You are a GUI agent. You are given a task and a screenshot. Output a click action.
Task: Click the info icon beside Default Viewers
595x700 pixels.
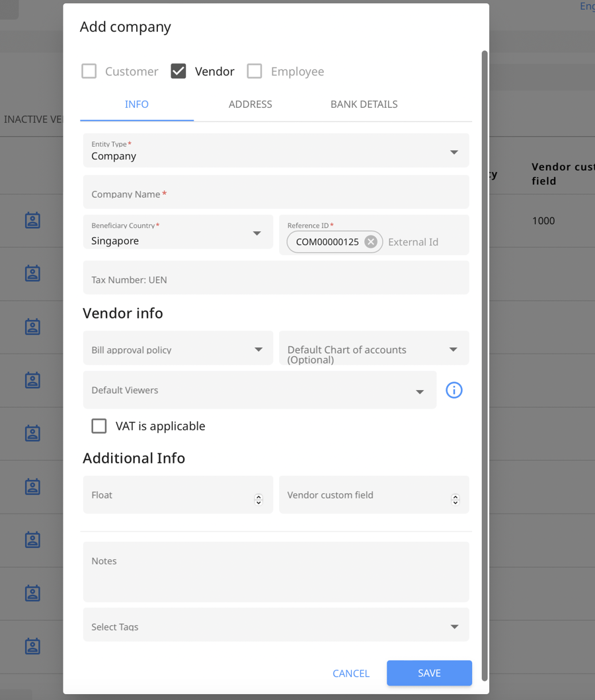pyautogui.click(x=454, y=390)
